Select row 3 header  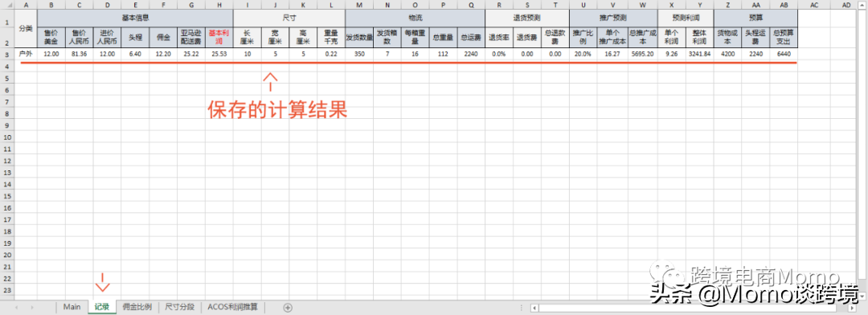point(7,55)
